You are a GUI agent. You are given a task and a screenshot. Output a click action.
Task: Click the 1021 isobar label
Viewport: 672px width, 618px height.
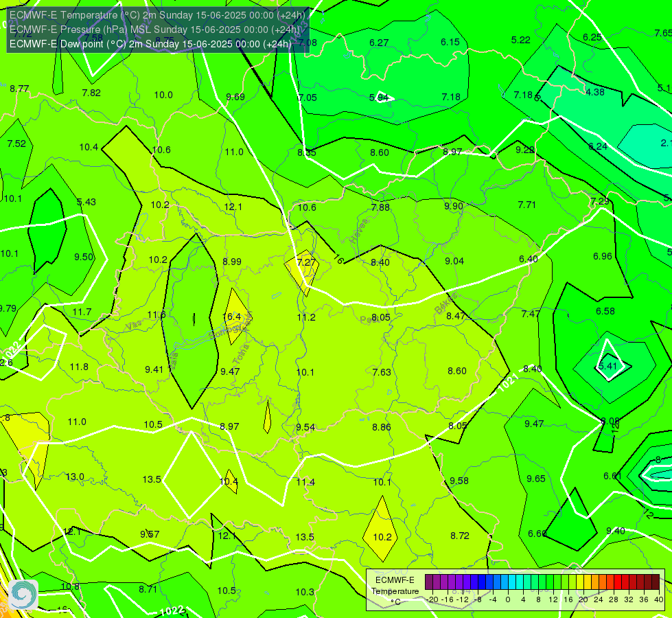(x=509, y=381)
